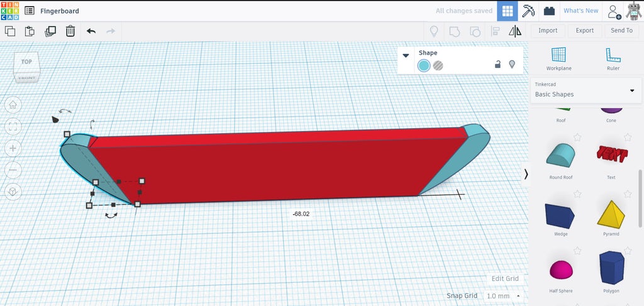The width and height of the screenshot is (644, 306).
Task: Invite people icon
Action: point(614,11)
